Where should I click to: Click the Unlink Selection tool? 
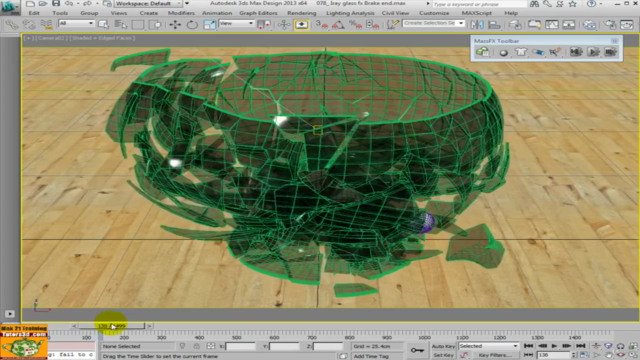coord(29,24)
